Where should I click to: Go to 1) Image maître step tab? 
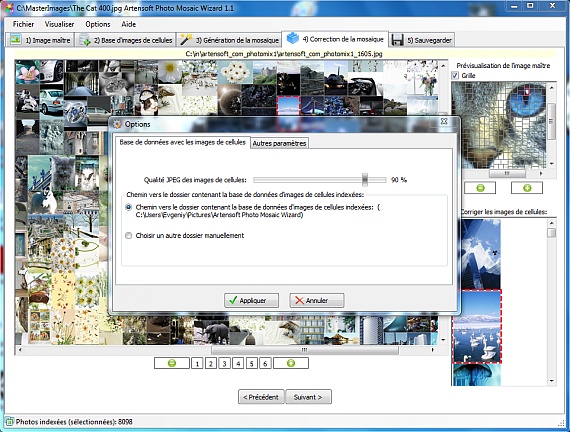(40, 40)
